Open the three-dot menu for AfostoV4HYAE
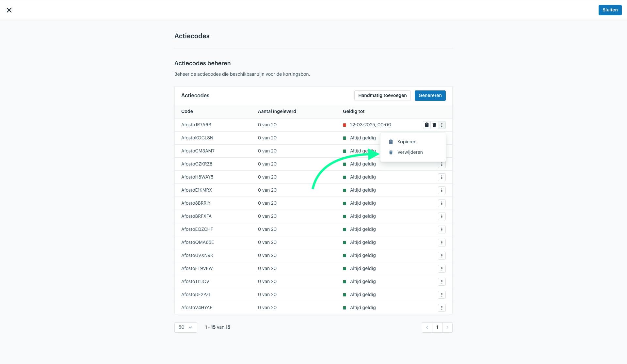627x364 pixels. tap(442, 308)
